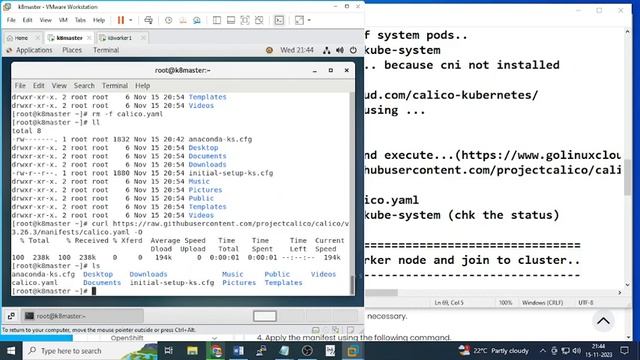This screenshot has height=360, width=640.
Task: Open the Windows Start menu
Action: tap(11, 351)
